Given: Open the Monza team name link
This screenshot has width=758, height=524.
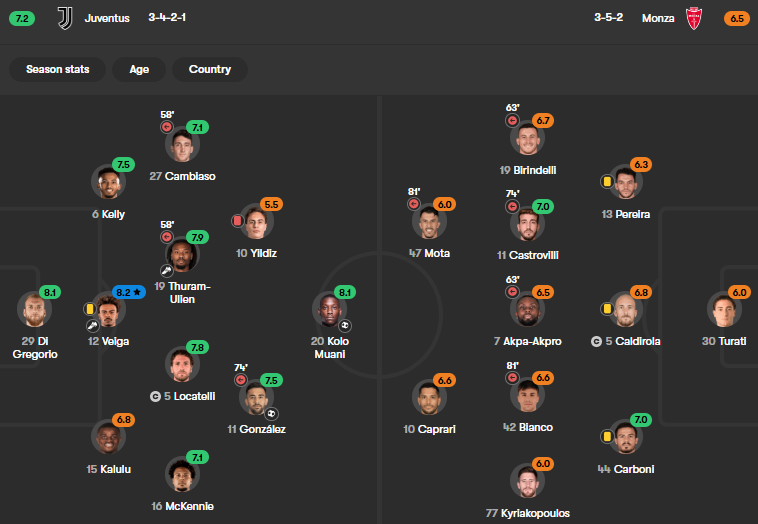Looking at the screenshot, I should pos(658,18).
